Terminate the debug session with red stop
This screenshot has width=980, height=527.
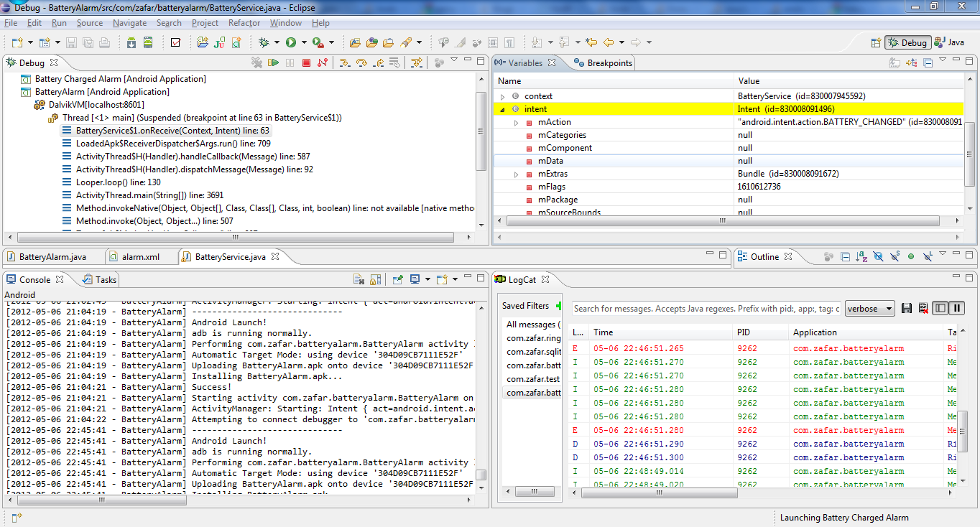coord(306,63)
